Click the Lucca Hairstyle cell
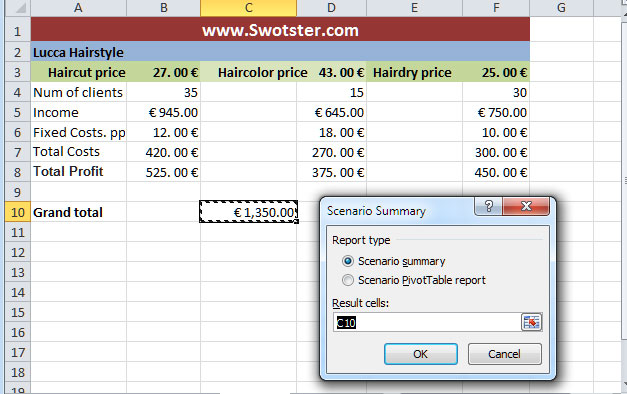This screenshot has height=394, width=627. [x=280, y=52]
